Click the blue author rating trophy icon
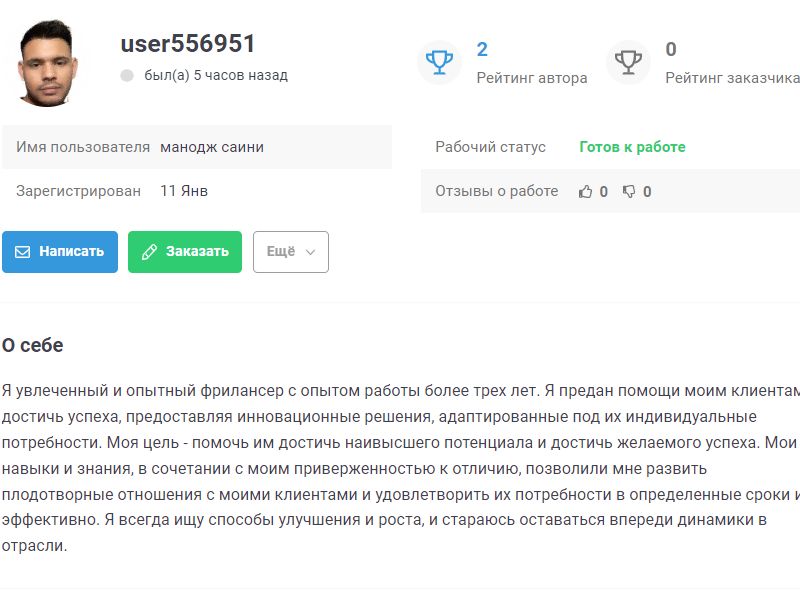The height and width of the screenshot is (590, 800). click(x=439, y=62)
